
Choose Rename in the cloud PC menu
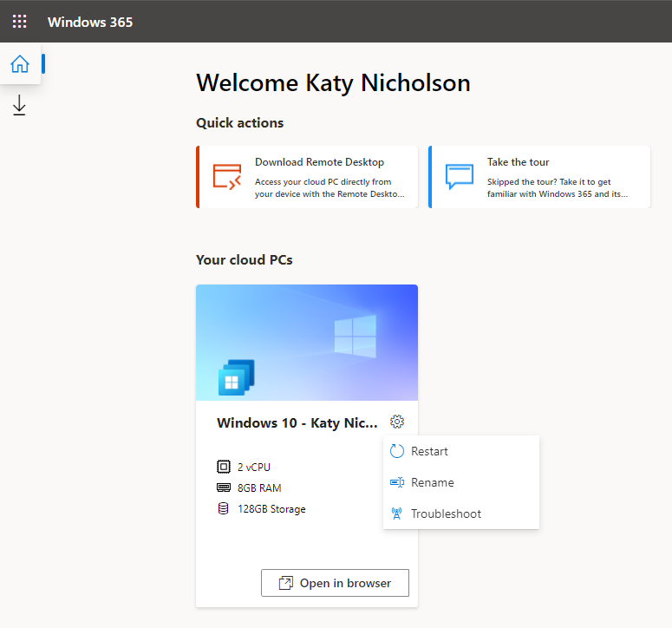432,482
